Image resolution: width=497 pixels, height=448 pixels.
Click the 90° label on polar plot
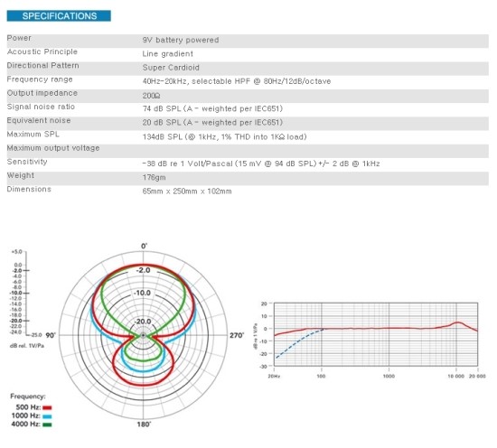tap(51, 335)
